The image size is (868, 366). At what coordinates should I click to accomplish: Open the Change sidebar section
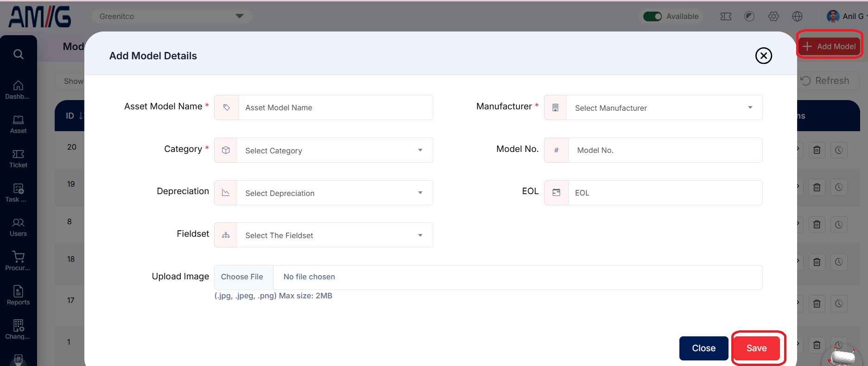18,330
